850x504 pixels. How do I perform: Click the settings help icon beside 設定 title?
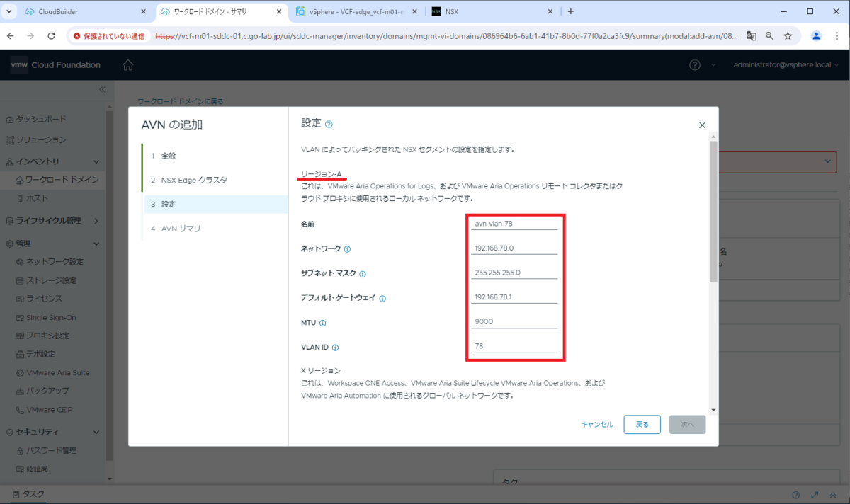click(x=329, y=124)
